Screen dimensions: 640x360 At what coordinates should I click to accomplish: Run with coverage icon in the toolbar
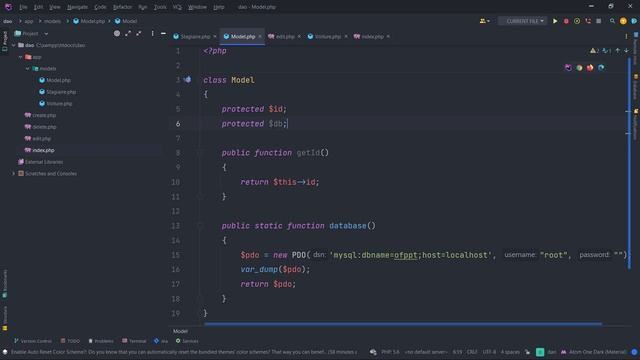(577, 21)
